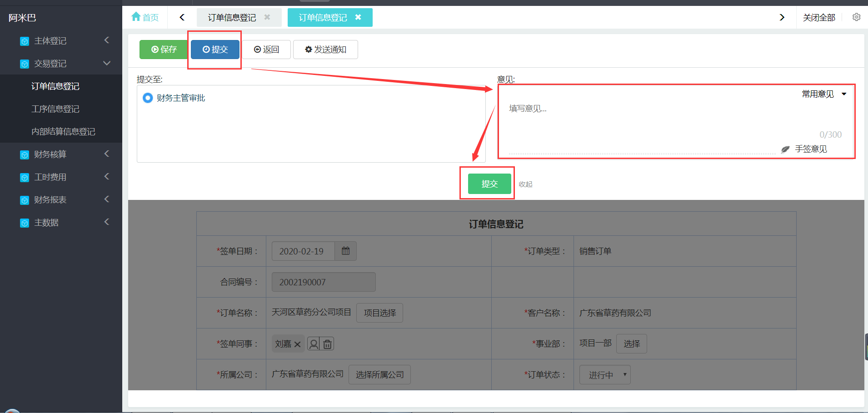The image size is (868, 413).
Task: Open the settings gear icon at top right
Action: (856, 17)
